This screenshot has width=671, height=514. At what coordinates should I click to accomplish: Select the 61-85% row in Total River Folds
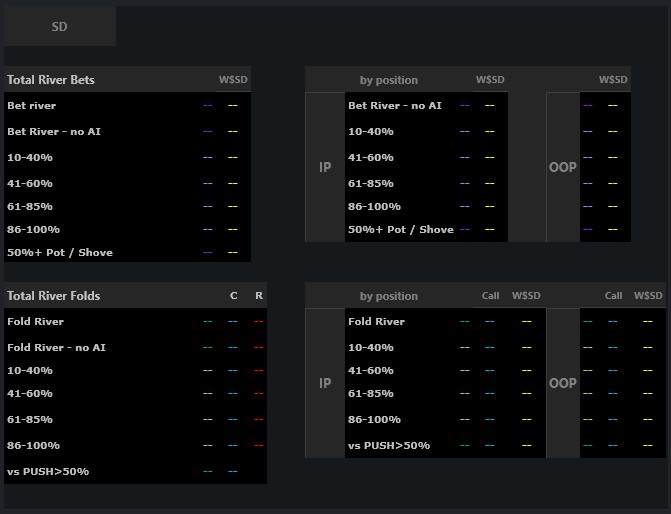(30, 420)
